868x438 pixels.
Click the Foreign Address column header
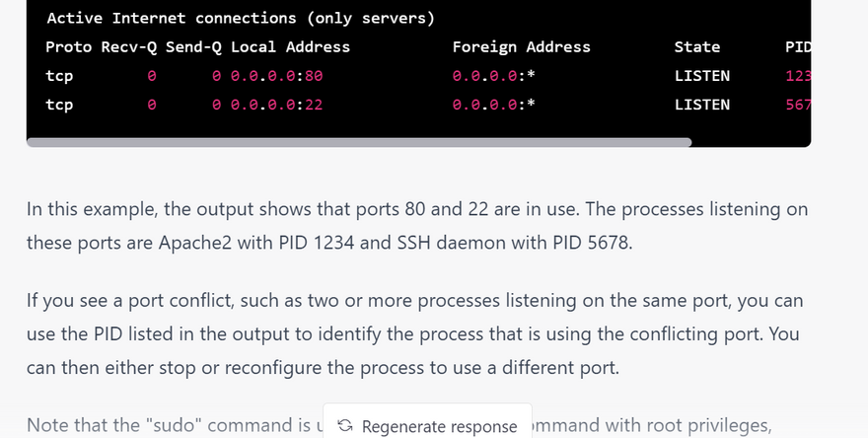point(521,46)
